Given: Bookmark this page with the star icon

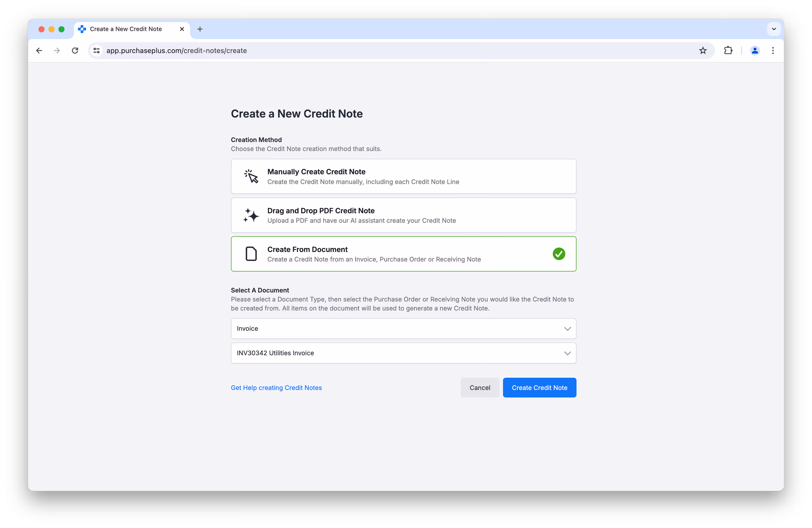Looking at the screenshot, I should click(x=703, y=51).
